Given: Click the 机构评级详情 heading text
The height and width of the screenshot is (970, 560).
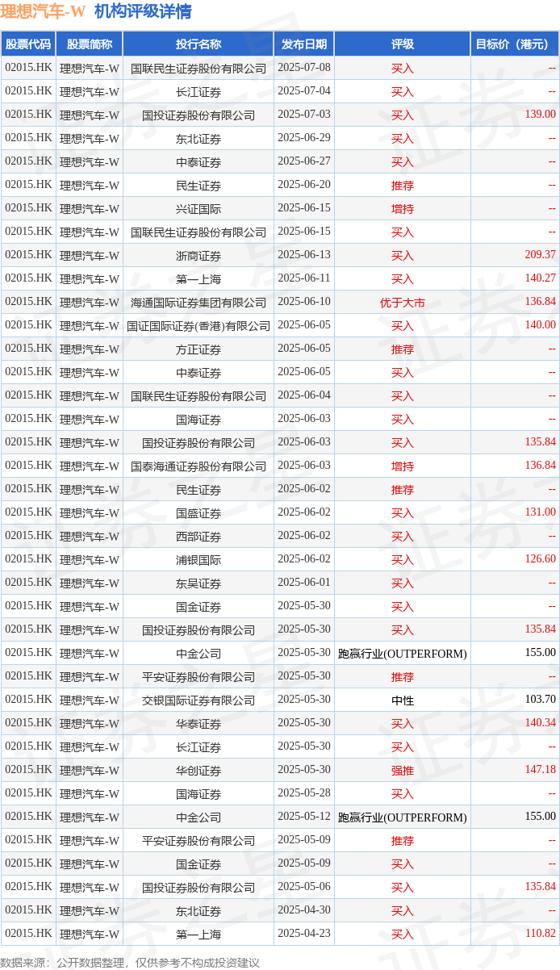Looking at the screenshot, I should point(143,12).
